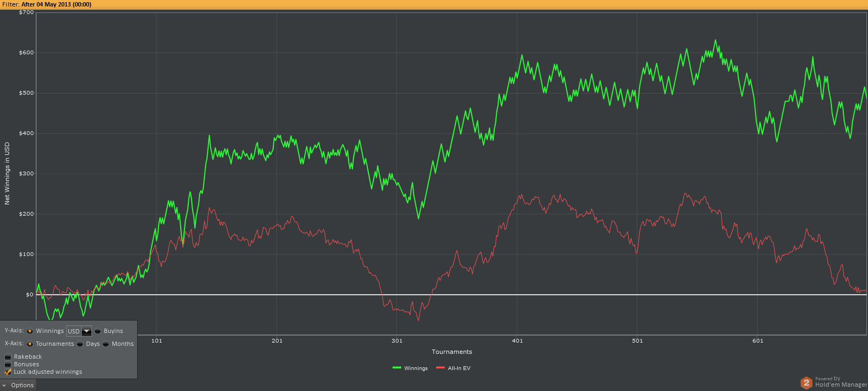Click the Options label at bottom left
The height and width of the screenshot is (391, 868).
(22, 385)
